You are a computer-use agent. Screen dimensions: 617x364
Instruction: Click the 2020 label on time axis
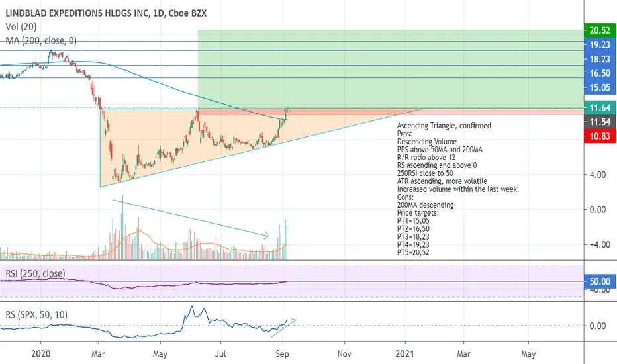[40, 354]
